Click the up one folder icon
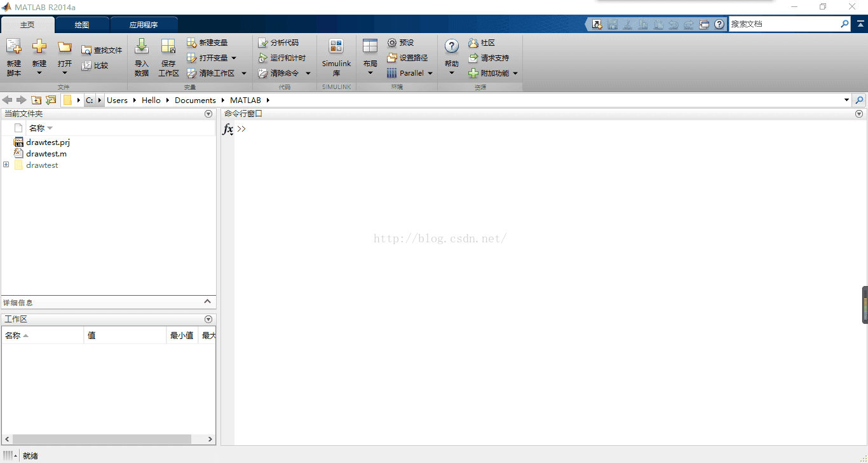Image resolution: width=868 pixels, height=463 pixels. (x=36, y=100)
